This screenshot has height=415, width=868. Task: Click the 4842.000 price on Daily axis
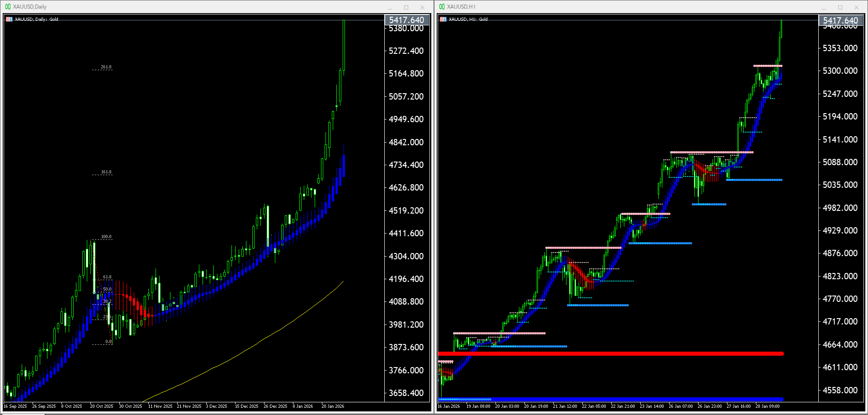[406, 143]
